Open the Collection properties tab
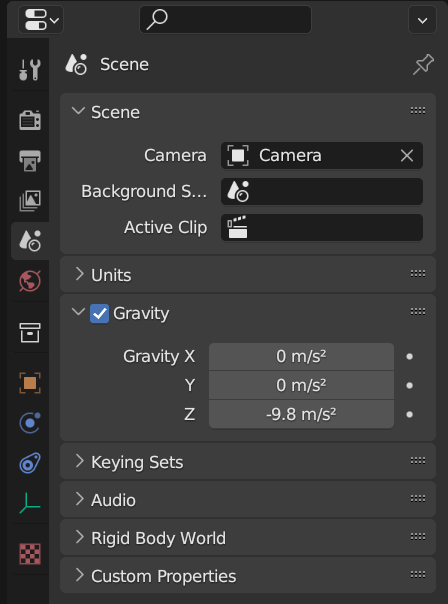 [x=30, y=332]
